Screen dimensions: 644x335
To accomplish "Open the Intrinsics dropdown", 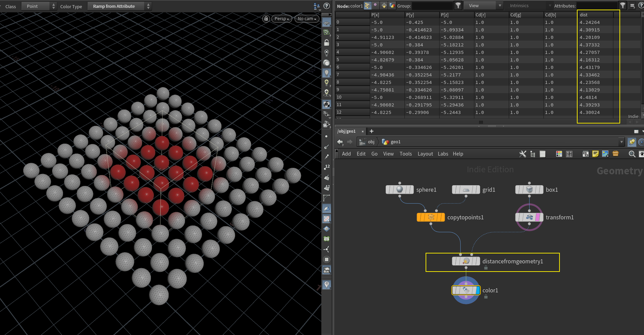I will pyautogui.click(x=529, y=6).
